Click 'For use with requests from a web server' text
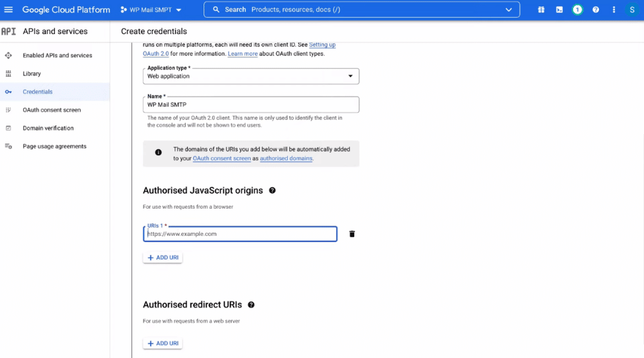This screenshot has height=358, width=644. pos(191,321)
